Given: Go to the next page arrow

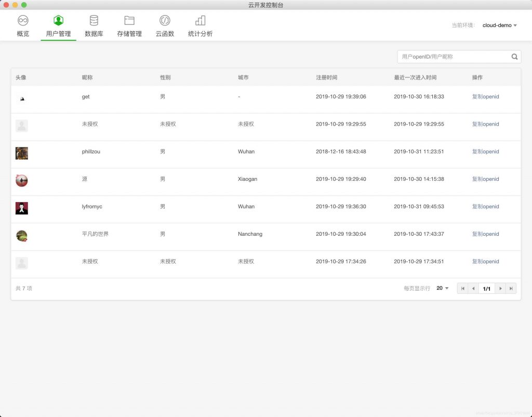Looking at the screenshot, I should [500, 288].
